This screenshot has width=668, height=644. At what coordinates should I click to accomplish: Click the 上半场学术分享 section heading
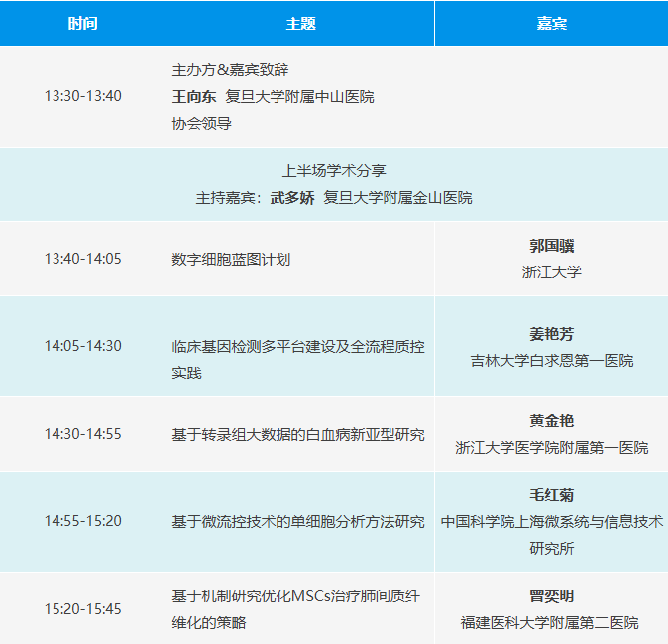click(x=334, y=171)
